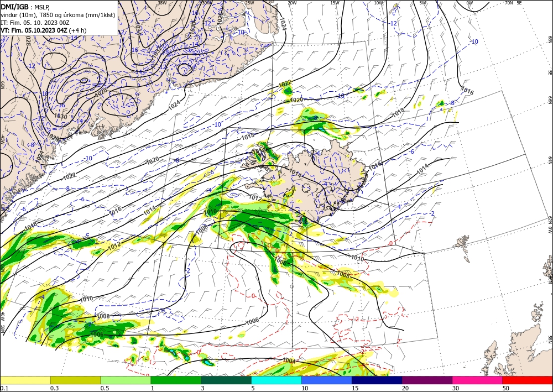The height and width of the screenshot is (392, 553).
Task: Choose the navy 15–20 legend swatch
Action: click(377, 380)
